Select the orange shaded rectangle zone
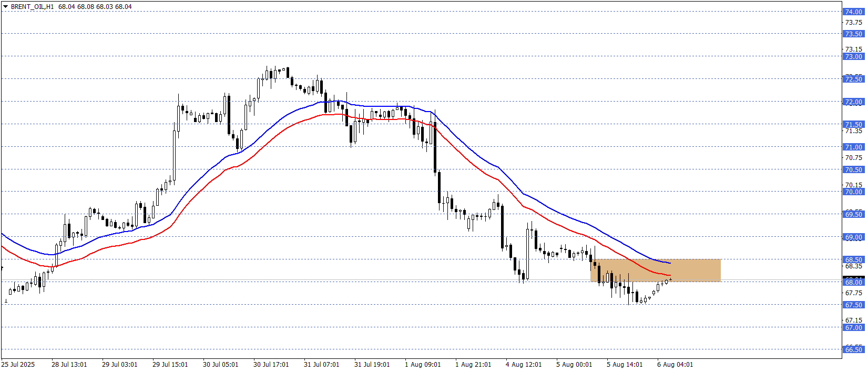Viewport: 868px width, 371px height. point(656,270)
